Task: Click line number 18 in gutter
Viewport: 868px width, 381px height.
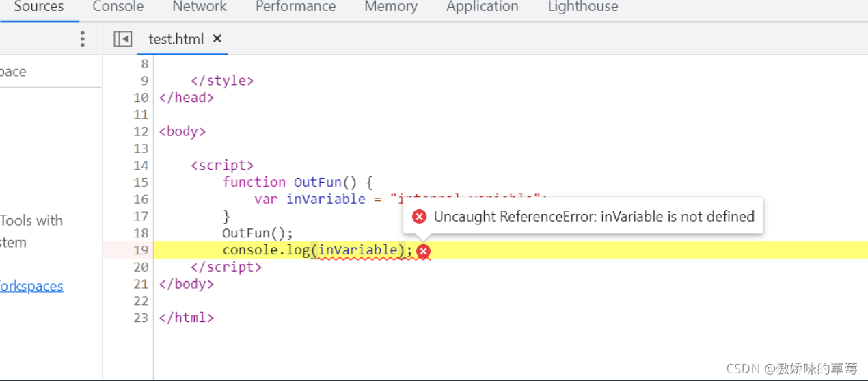Action: [x=140, y=233]
